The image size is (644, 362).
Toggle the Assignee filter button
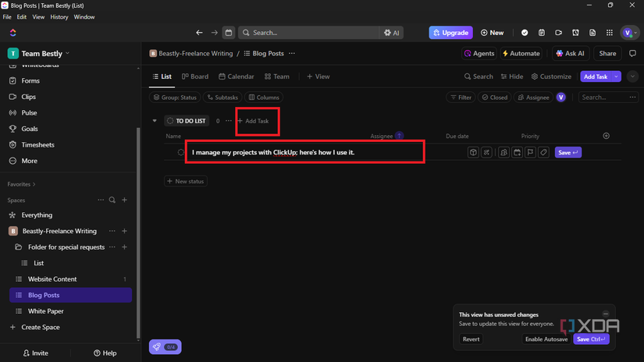click(x=533, y=98)
